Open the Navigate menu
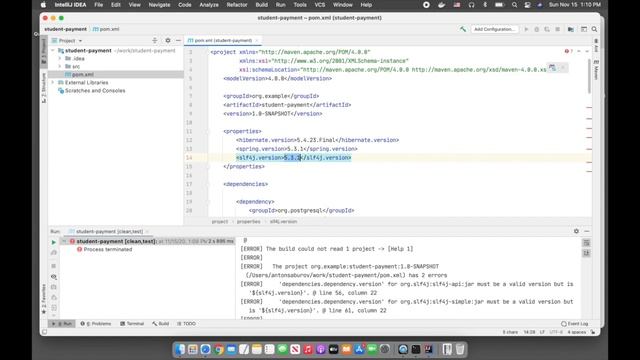 [x=159, y=5]
